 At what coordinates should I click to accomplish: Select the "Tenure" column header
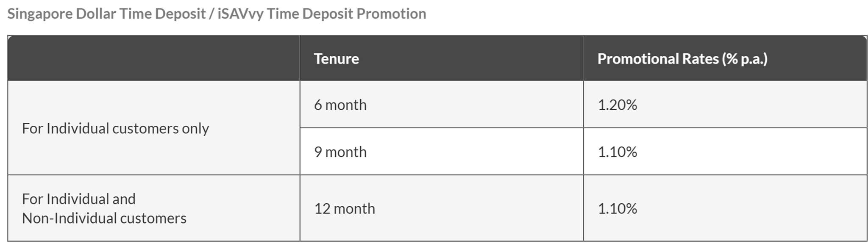336,59
